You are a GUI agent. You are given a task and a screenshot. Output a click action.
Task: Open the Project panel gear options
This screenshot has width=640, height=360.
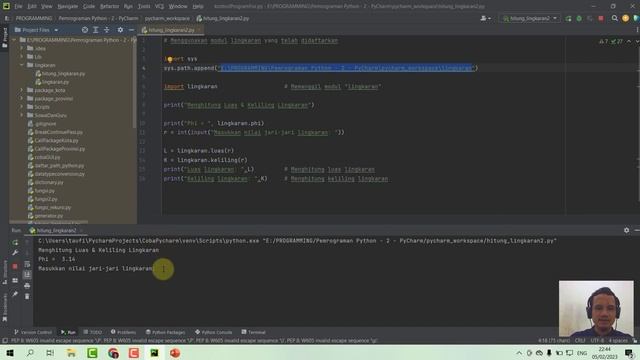point(120,30)
